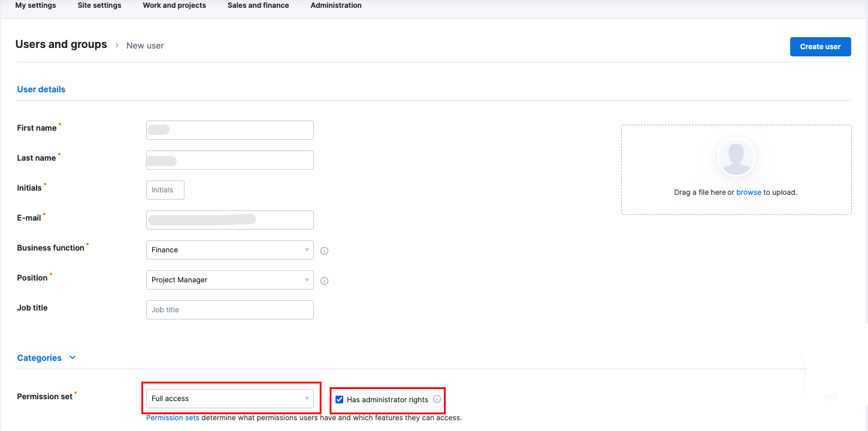
Task: Click the User details section heading
Action: [x=41, y=89]
